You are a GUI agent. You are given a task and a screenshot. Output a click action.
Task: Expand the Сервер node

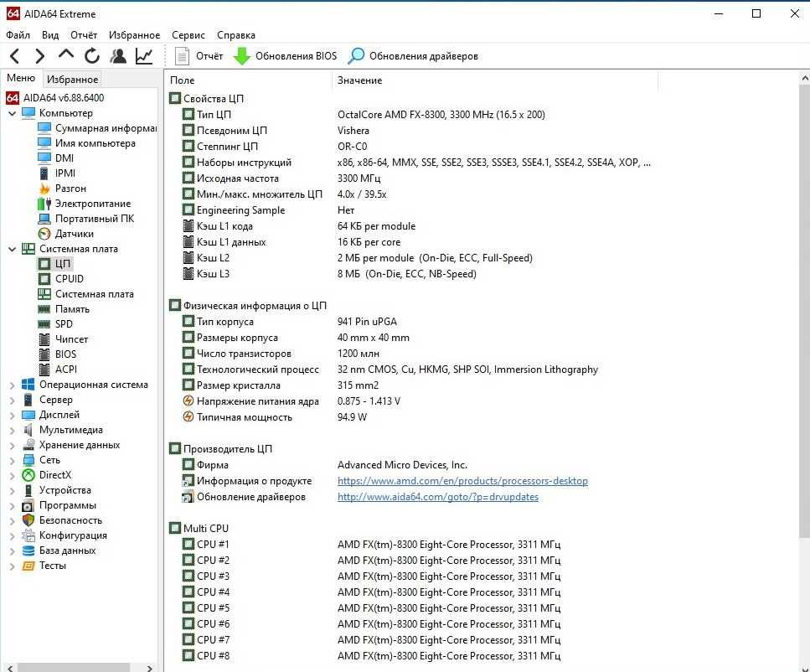click(x=13, y=400)
